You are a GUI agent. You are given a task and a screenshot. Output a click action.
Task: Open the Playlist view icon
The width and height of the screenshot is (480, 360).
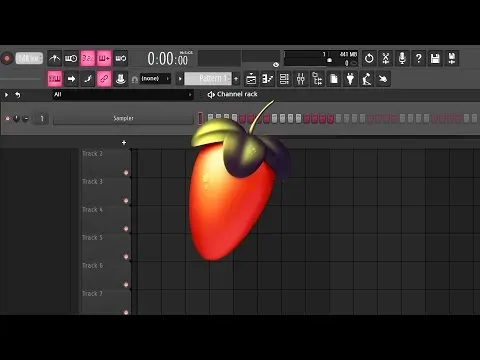[251, 79]
